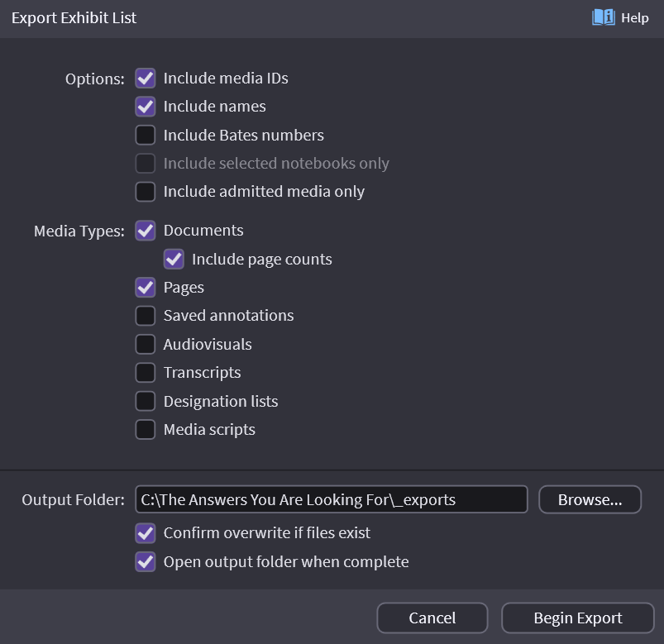Cancel the export dialog

432,618
